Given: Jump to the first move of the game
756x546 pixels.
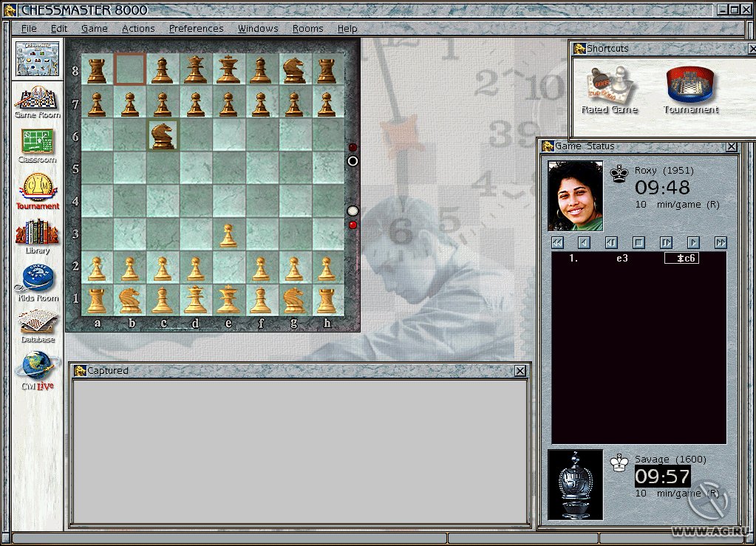Looking at the screenshot, I should pyautogui.click(x=558, y=242).
